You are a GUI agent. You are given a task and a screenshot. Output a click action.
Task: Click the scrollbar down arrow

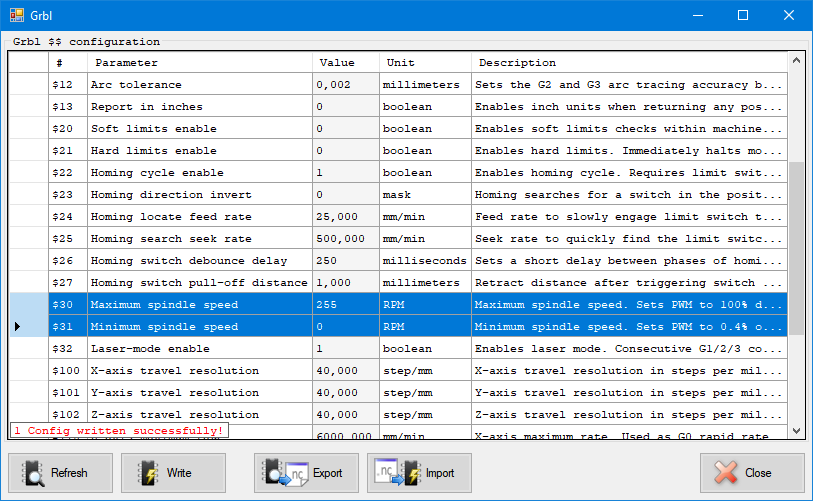pyautogui.click(x=796, y=430)
